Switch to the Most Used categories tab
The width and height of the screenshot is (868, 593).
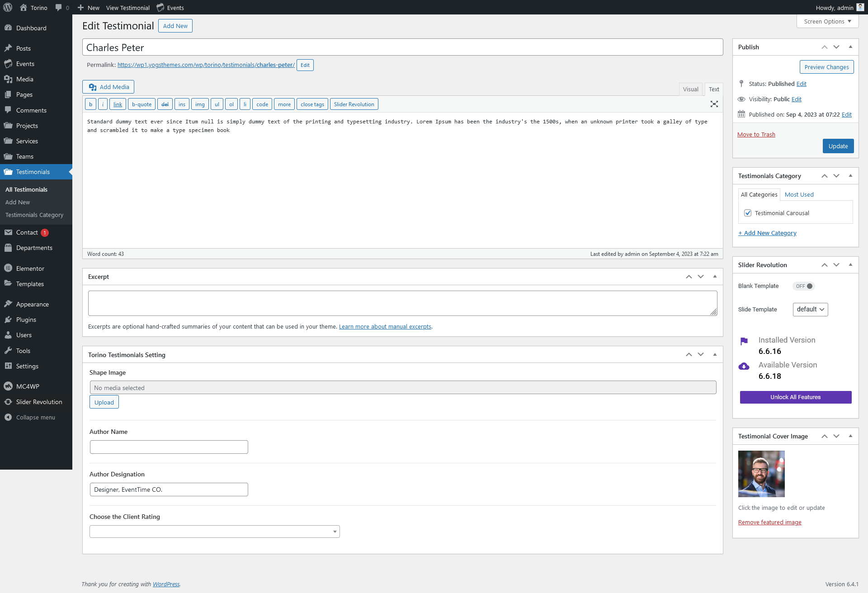point(799,194)
